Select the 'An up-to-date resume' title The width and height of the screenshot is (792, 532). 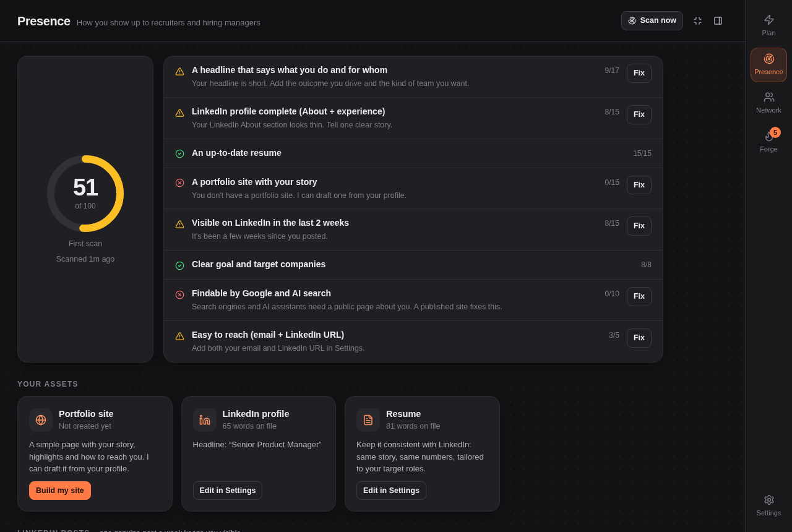click(236, 153)
